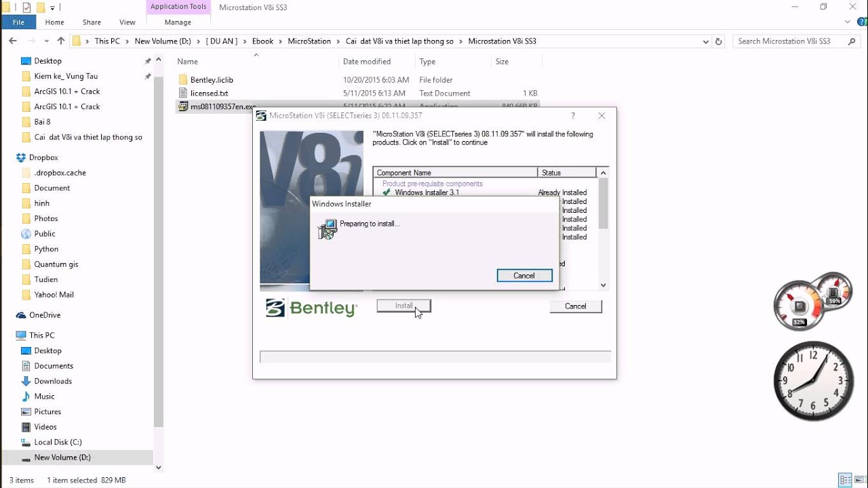Open recent locations dropdown arrow
868x488 pixels.
(x=47, y=41)
